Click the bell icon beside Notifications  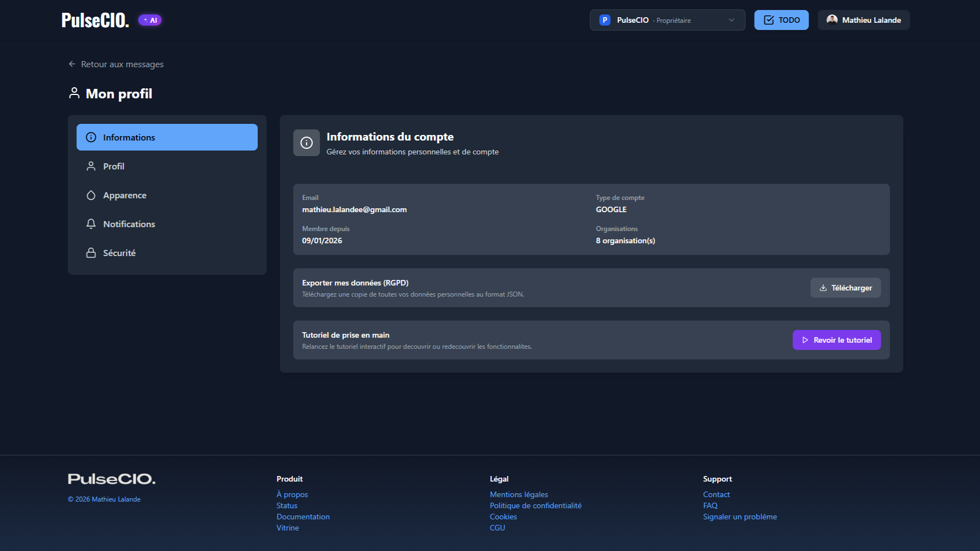91,224
